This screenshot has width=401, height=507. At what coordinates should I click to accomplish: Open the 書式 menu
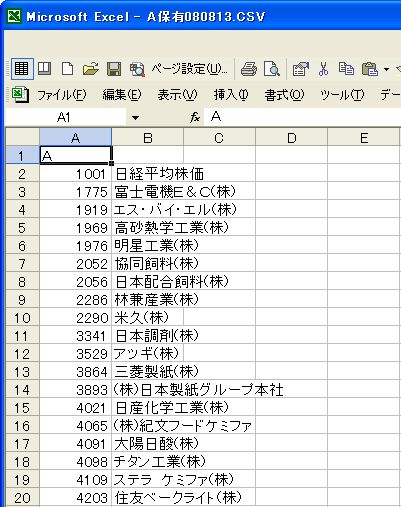click(x=284, y=95)
